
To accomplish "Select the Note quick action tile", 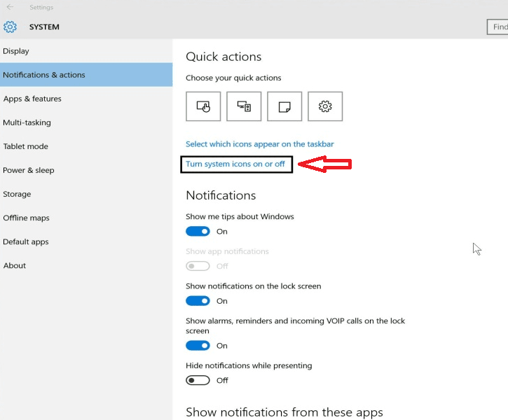I will point(284,106).
